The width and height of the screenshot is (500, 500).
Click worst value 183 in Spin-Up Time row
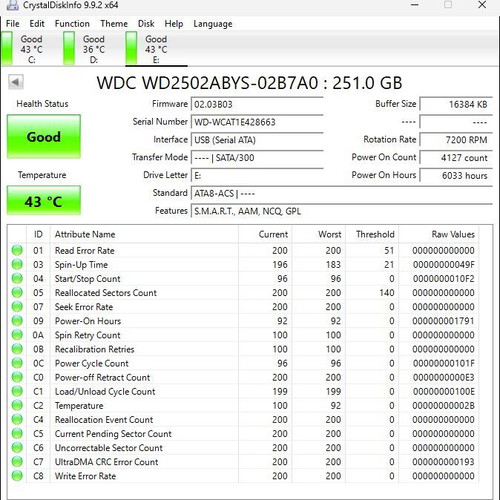click(333, 265)
